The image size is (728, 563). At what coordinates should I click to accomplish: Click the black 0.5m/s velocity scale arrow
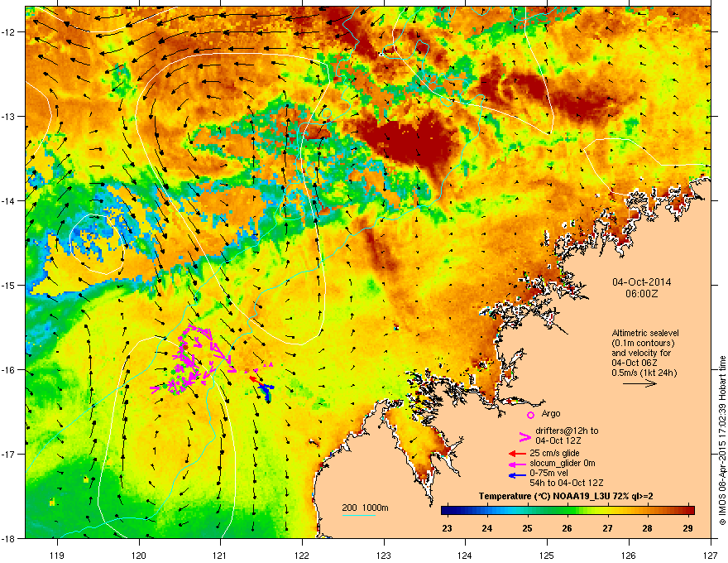pyautogui.click(x=639, y=383)
